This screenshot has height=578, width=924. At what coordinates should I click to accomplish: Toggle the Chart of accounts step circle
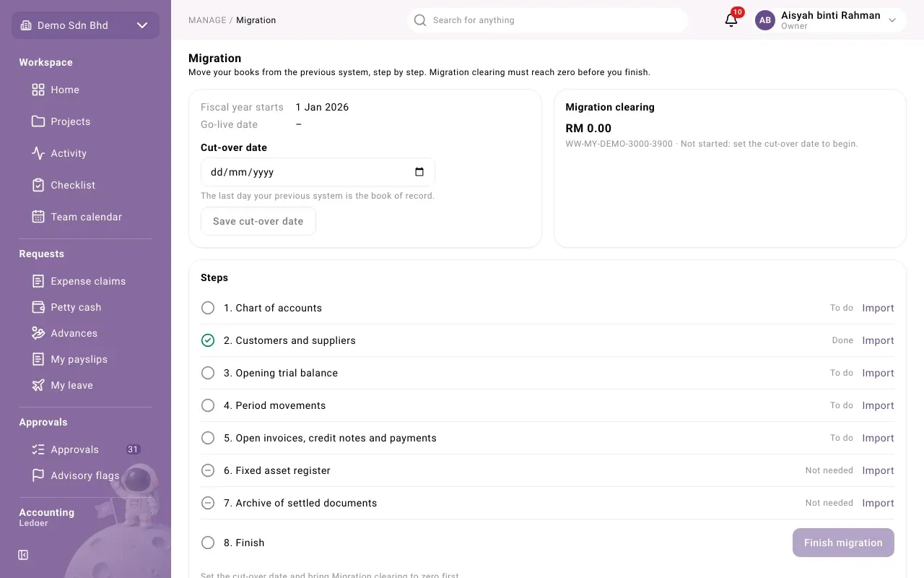click(208, 308)
